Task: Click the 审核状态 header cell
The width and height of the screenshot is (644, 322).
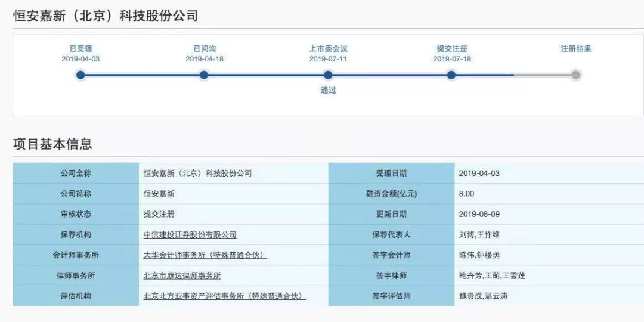Action: (76, 214)
